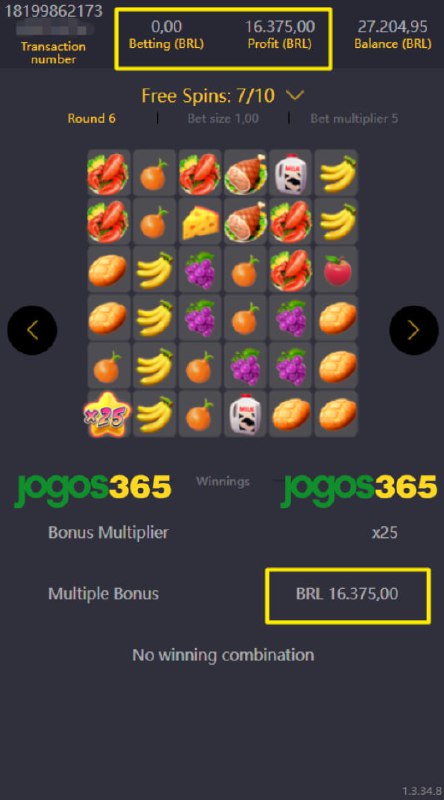Image resolution: width=444 pixels, height=800 pixels.
Task: Click the left jogos365 logo
Action: pos(92,488)
